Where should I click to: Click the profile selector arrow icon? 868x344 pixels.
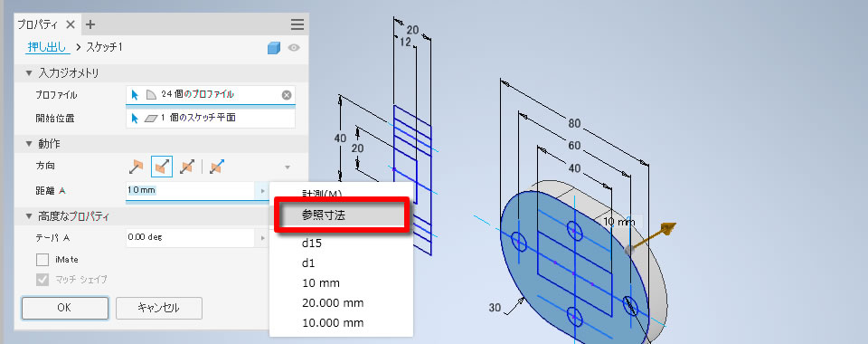(x=135, y=95)
